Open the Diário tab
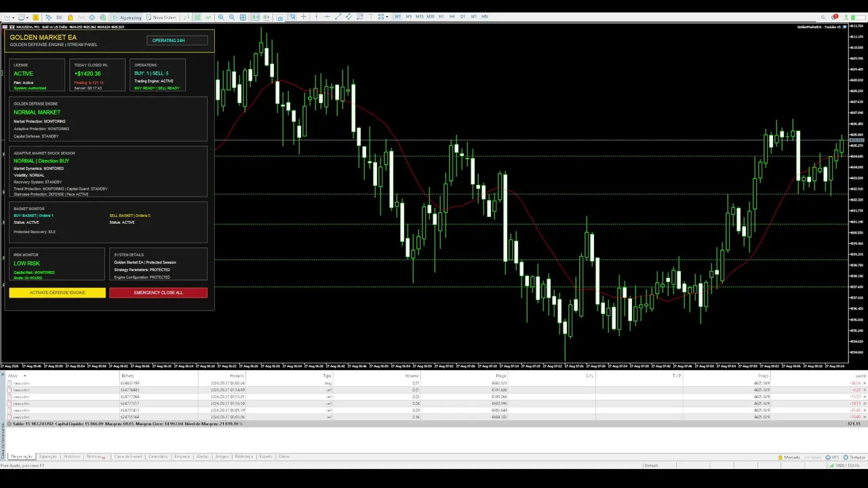The width and height of the screenshot is (868, 488). point(284,456)
